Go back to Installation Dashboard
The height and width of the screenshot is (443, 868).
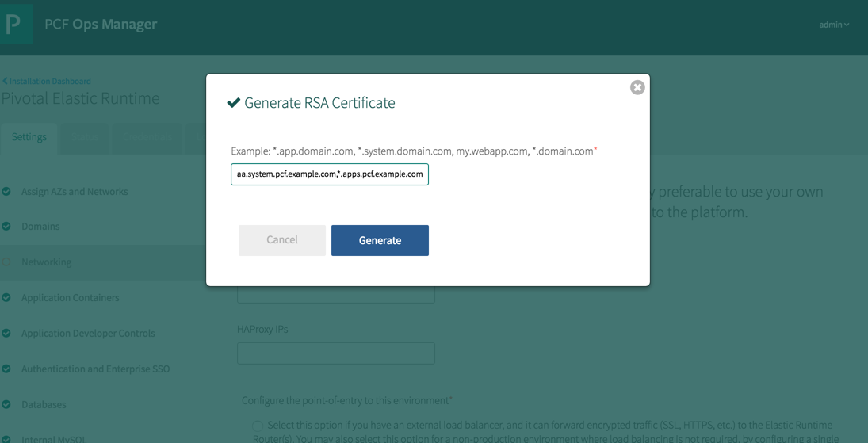(47, 81)
